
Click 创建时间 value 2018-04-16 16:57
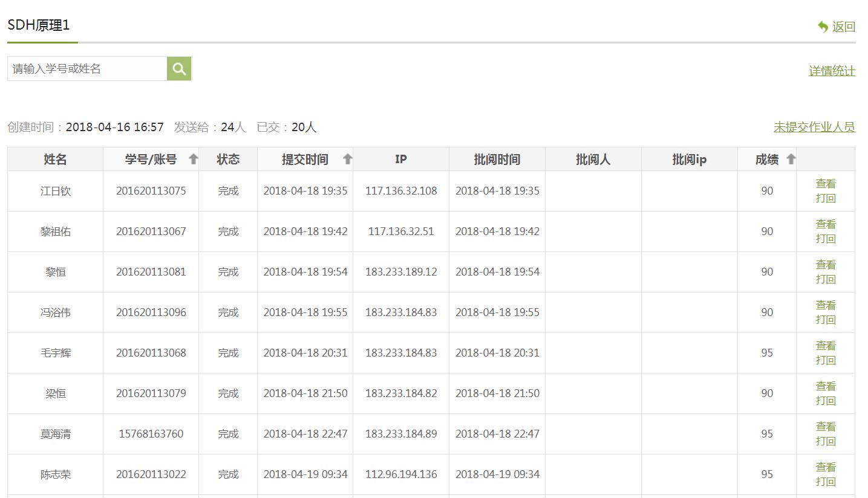(115, 127)
